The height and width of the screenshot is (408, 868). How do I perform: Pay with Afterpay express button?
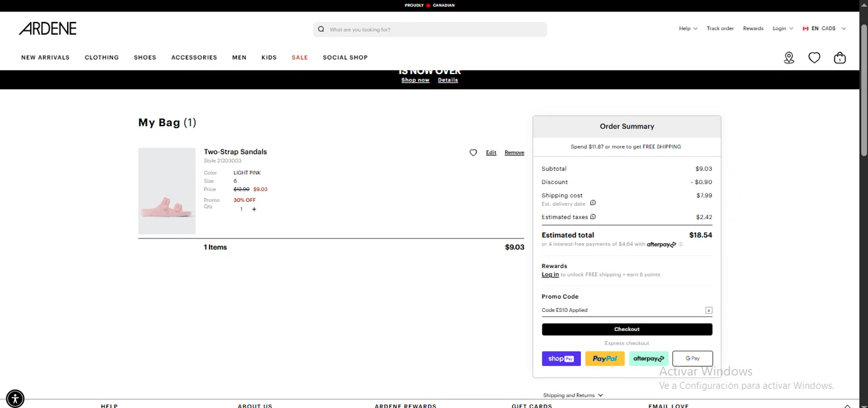(649, 359)
